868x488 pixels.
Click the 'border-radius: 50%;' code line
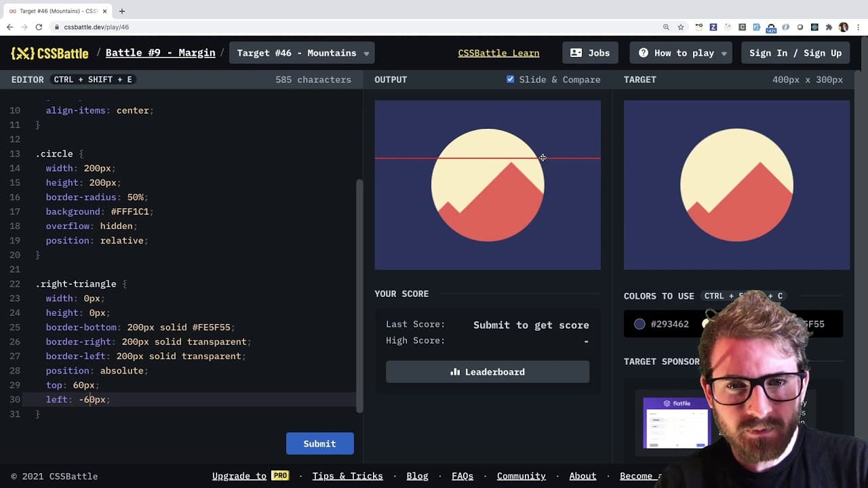97,197
